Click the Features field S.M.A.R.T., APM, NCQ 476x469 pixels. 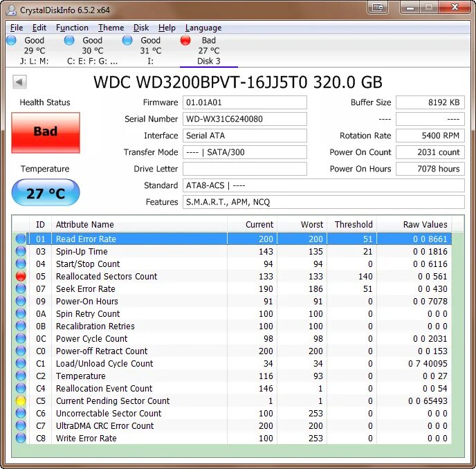(x=324, y=202)
